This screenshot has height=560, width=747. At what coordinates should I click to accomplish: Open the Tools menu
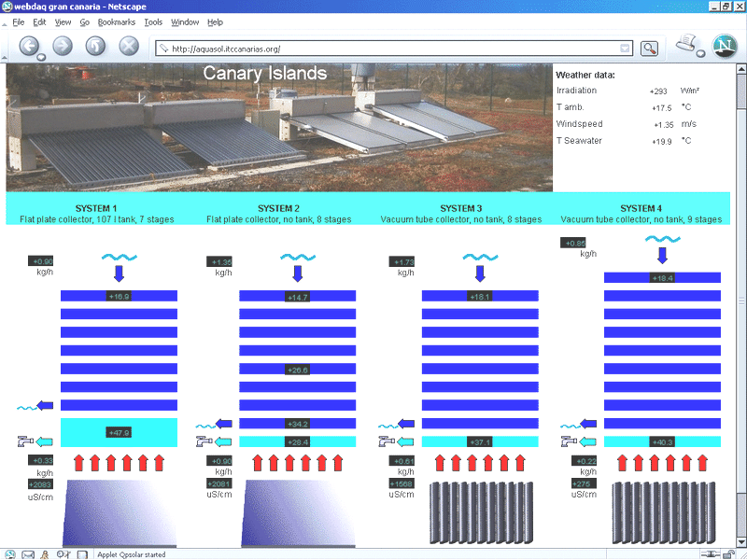(x=153, y=21)
